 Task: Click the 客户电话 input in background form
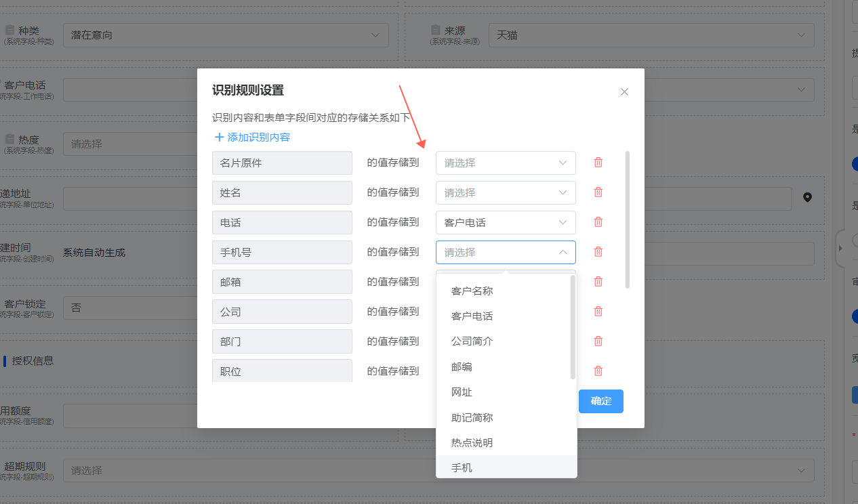130,89
